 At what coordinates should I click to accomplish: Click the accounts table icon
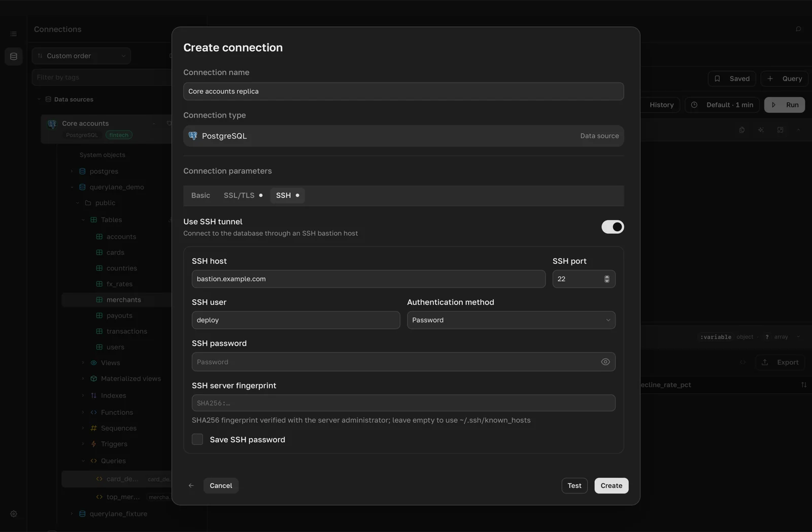[99, 237]
